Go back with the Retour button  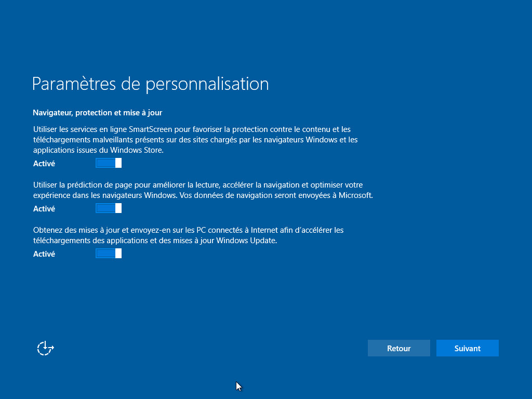398,349
